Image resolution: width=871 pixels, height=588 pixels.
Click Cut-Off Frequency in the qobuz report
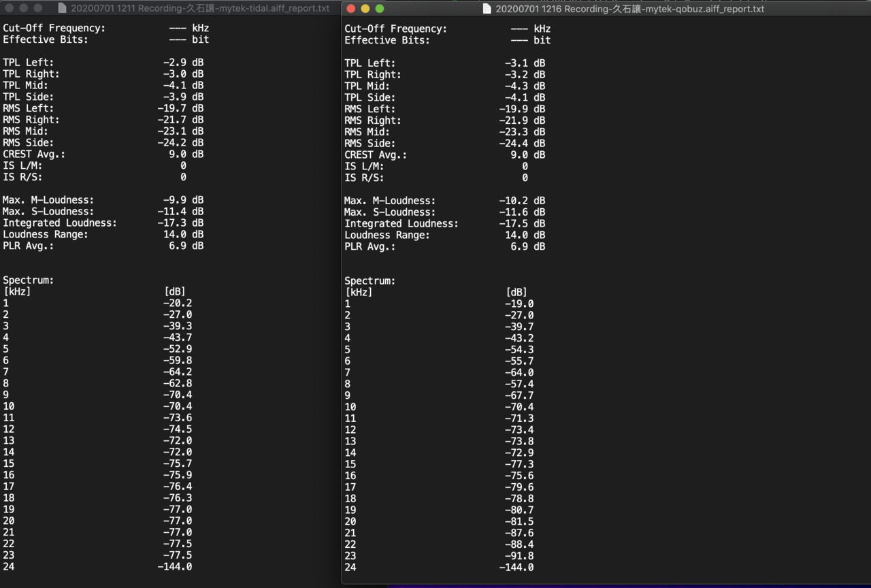tap(396, 29)
